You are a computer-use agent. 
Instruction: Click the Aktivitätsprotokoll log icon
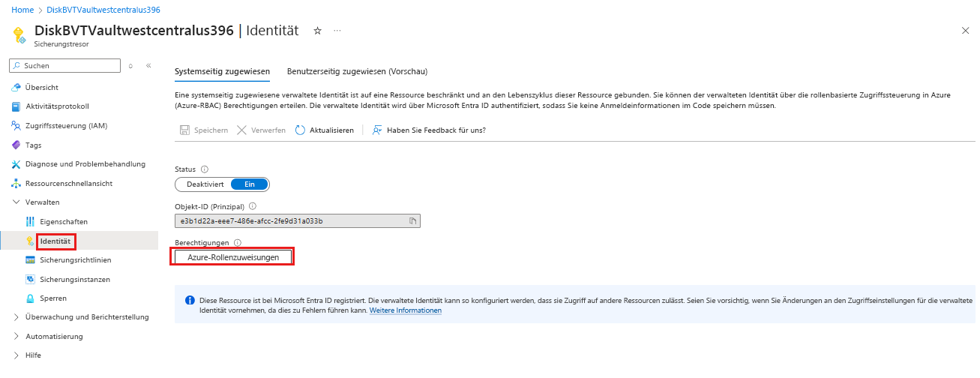coord(16,106)
